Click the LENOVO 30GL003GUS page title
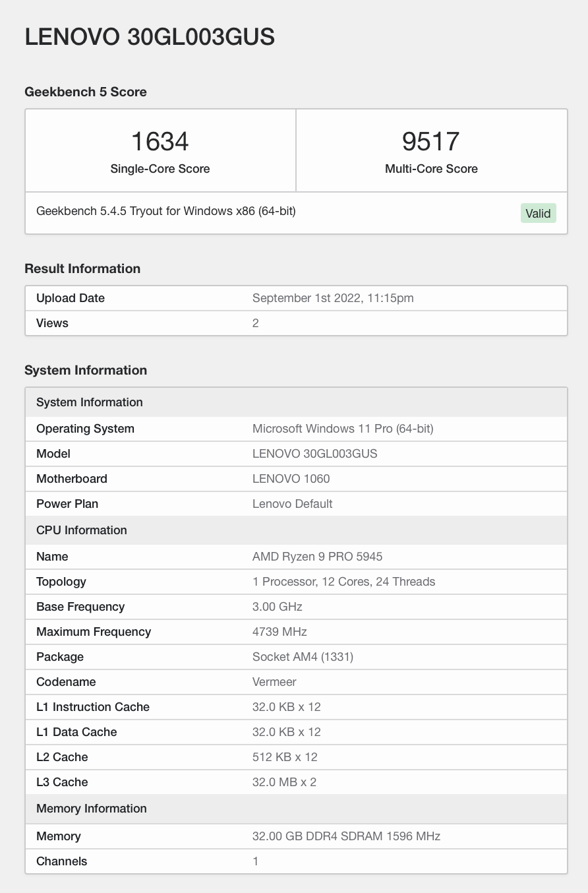This screenshot has height=893, width=588. 150,37
